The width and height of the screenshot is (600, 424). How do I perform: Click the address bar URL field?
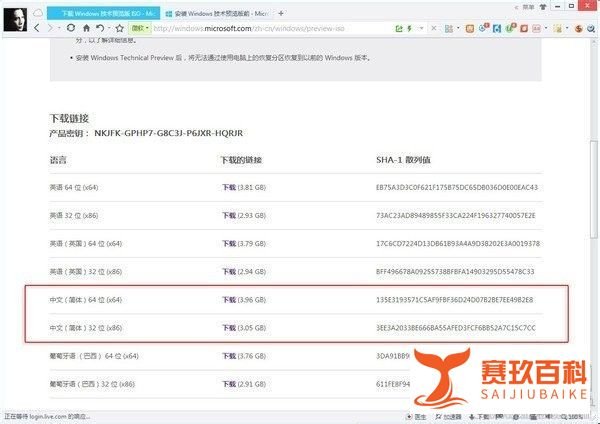tap(272, 28)
